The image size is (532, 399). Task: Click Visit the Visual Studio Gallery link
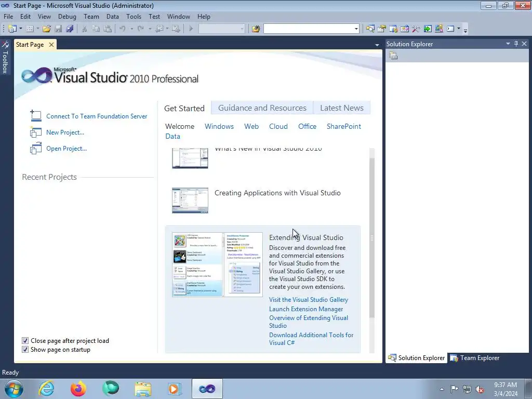(x=309, y=300)
